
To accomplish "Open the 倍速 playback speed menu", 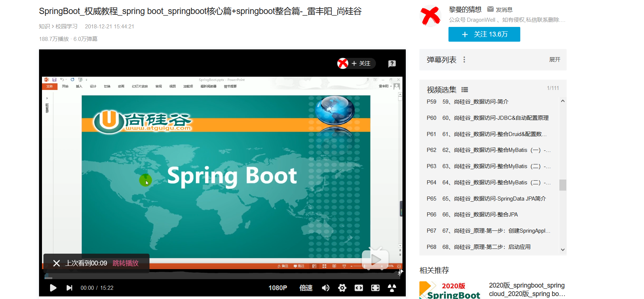I will click(x=306, y=288).
